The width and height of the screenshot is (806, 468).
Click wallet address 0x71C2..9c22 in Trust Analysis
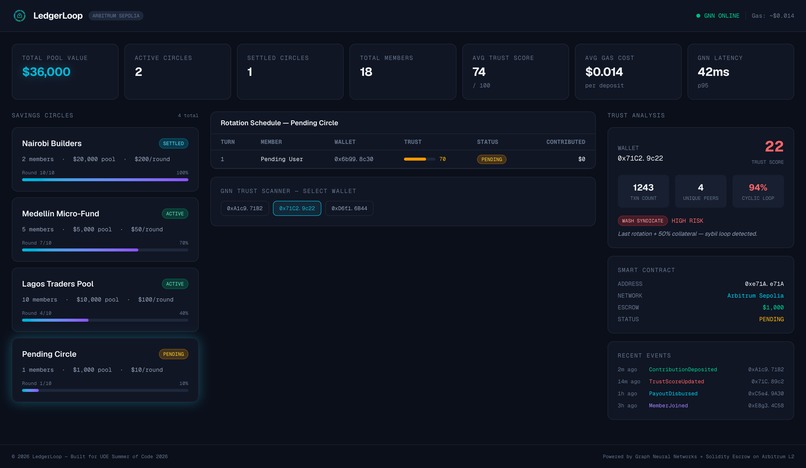click(x=640, y=158)
